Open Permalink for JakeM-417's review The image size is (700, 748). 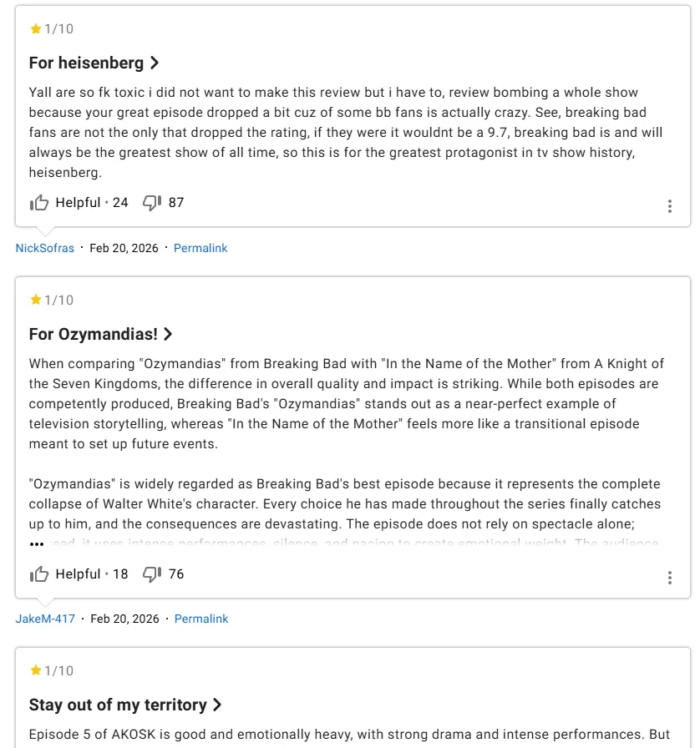point(201,619)
